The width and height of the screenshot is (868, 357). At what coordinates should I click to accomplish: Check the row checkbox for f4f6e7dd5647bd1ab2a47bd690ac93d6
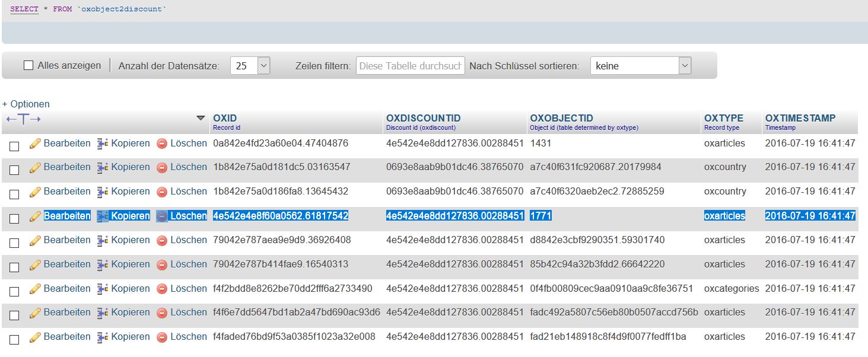click(x=14, y=315)
